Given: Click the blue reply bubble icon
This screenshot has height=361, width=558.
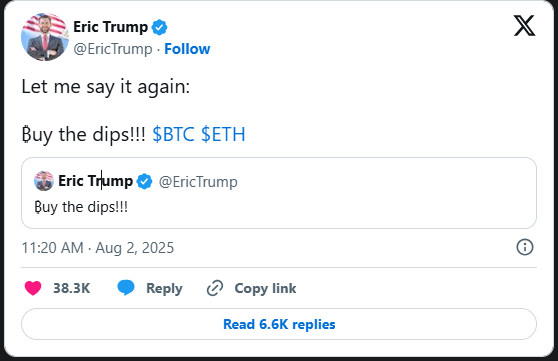Looking at the screenshot, I should click(126, 288).
